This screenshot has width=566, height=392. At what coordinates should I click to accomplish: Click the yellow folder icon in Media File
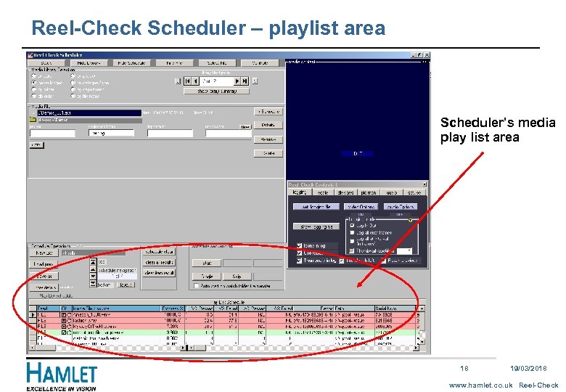33,120
